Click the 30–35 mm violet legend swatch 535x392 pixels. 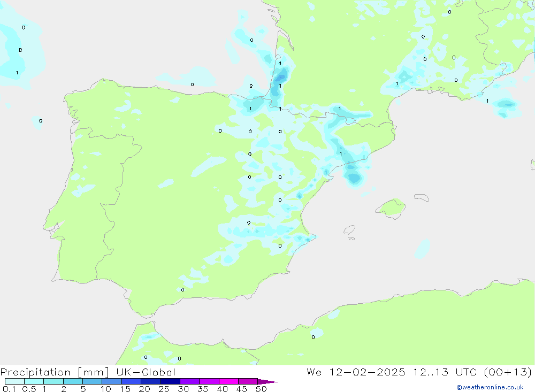[190, 381]
